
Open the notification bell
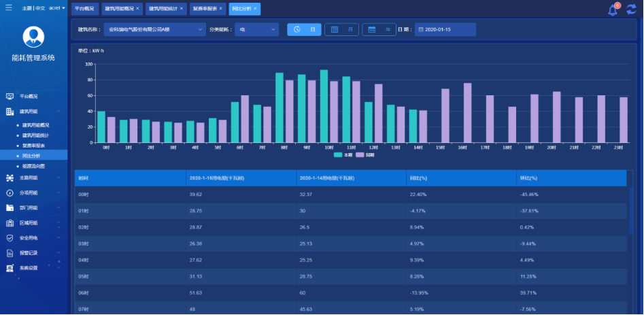[612, 10]
